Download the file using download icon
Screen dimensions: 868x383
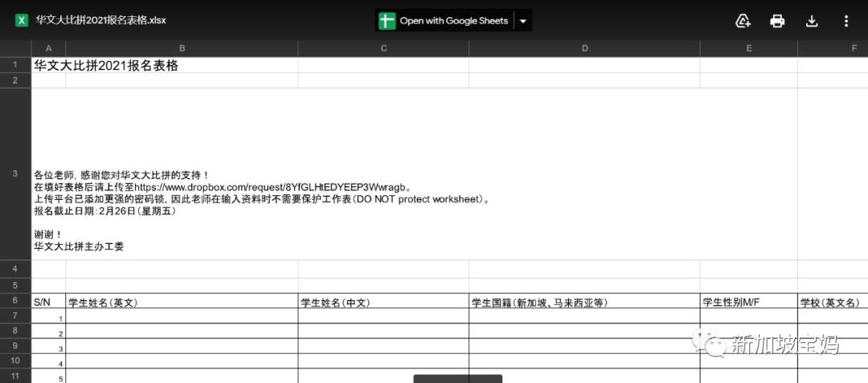[x=812, y=21]
